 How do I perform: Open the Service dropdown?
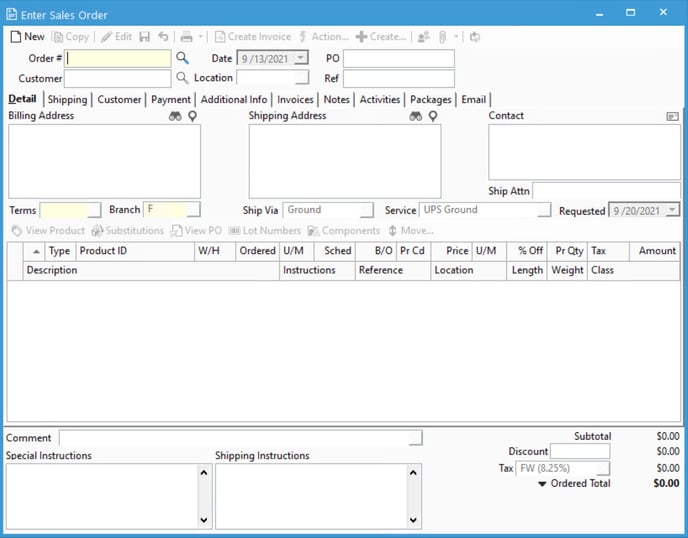544,210
